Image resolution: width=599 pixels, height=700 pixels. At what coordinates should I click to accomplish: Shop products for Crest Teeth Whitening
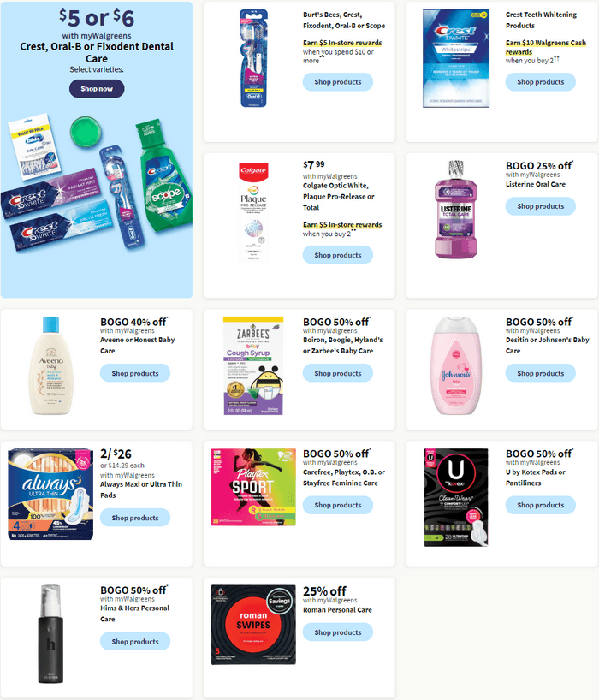pyautogui.click(x=540, y=81)
